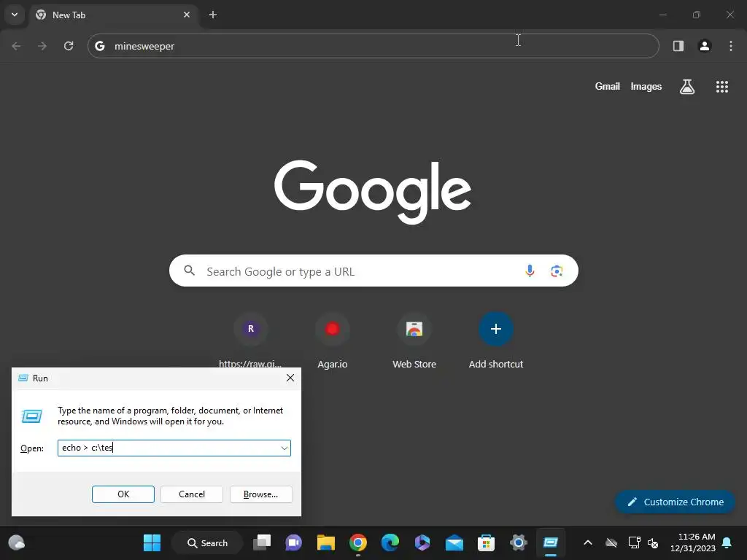Open File Explorer from taskbar
The height and width of the screenshot is (560, 747).
pyautogui.click(x=326, y=542)
